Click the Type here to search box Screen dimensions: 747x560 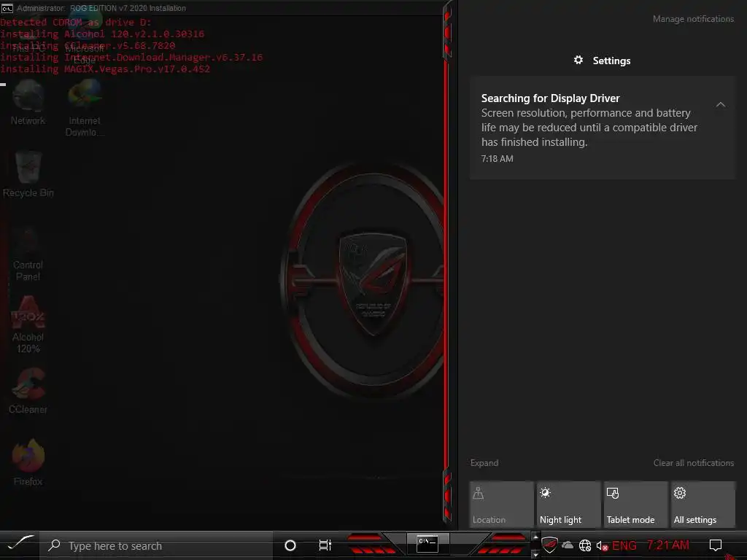156,545
